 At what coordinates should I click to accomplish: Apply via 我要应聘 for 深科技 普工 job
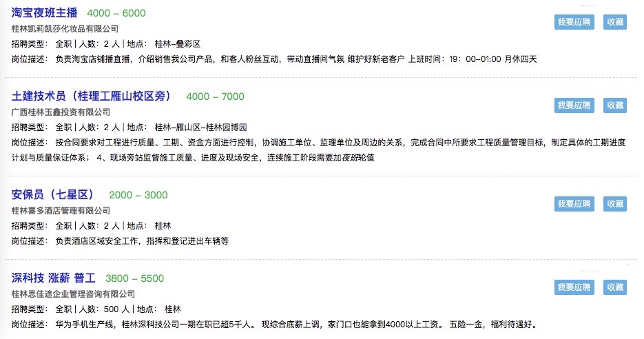(574, 287)
